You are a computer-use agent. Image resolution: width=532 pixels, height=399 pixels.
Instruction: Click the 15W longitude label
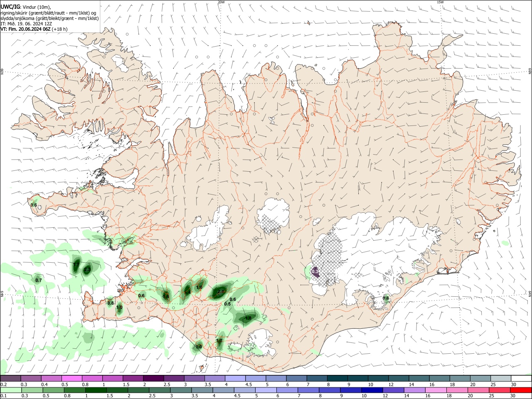(440, 2)
